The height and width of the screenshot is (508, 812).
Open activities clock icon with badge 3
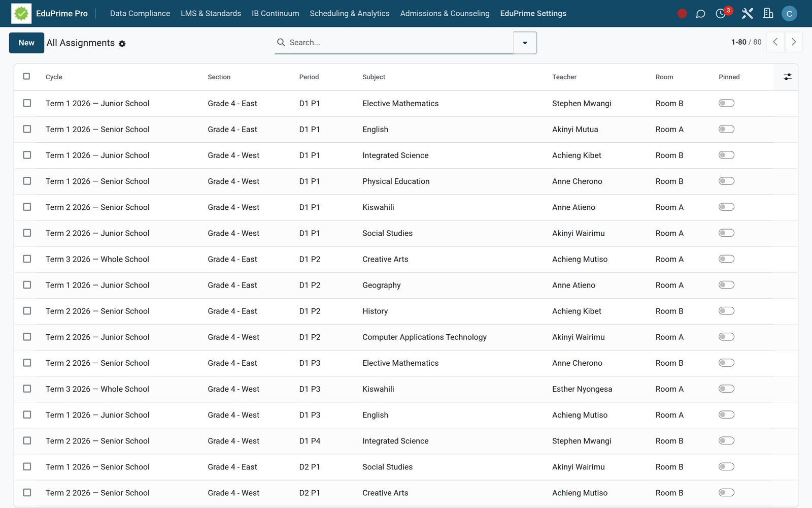[721, 14]
